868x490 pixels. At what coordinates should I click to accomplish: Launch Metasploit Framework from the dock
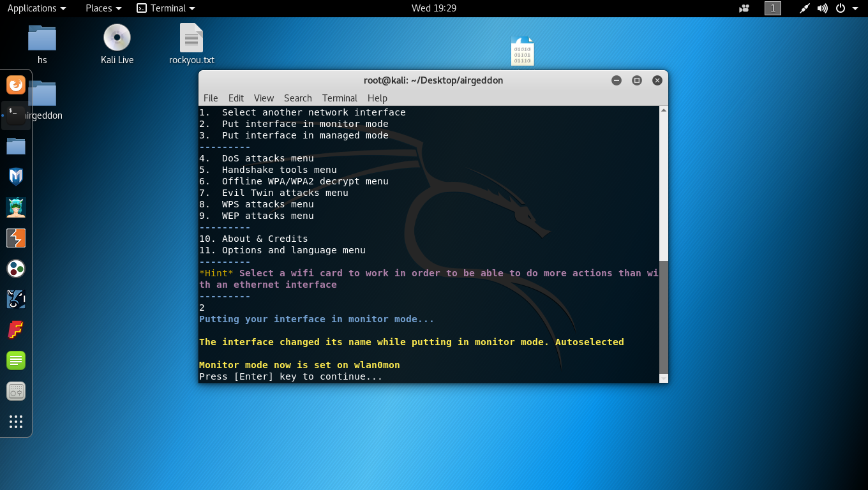[16, 177]
